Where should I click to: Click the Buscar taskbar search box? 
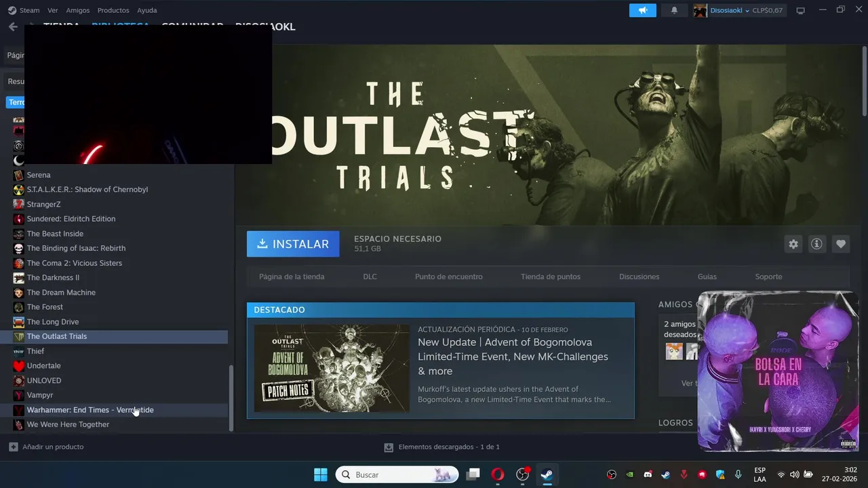(397, 474)
